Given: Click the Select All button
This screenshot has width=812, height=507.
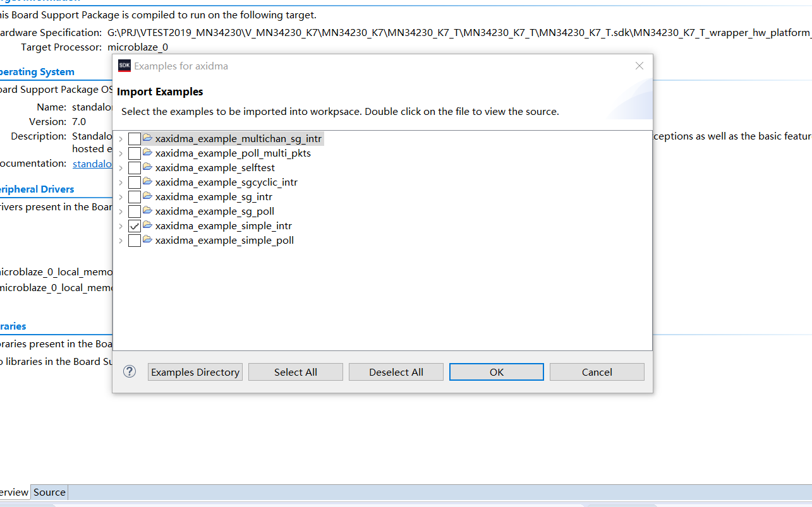Looking at the screenshot, I should (296, 372).
